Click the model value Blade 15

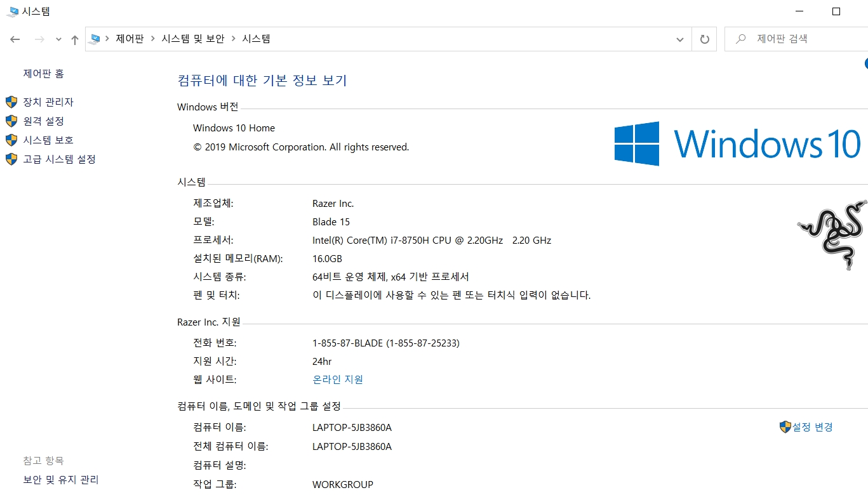(331, 222)
